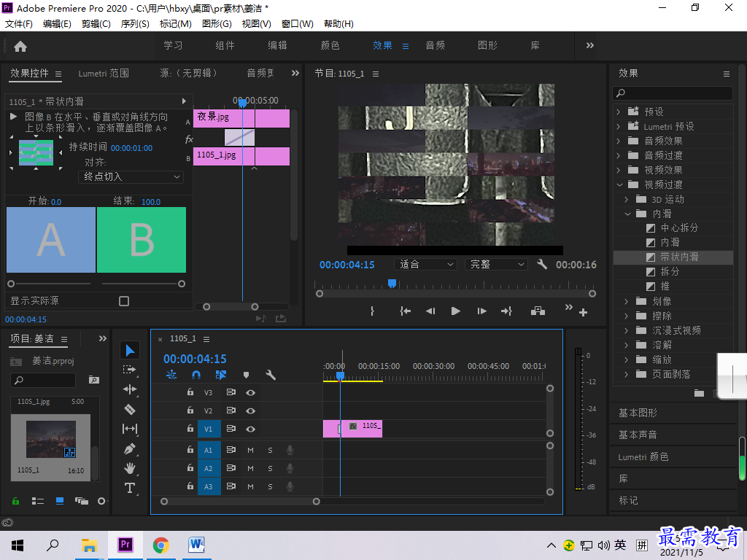Toggle lock on V1 track
This screenshot has width=747, height=560.
pos(190,429)
